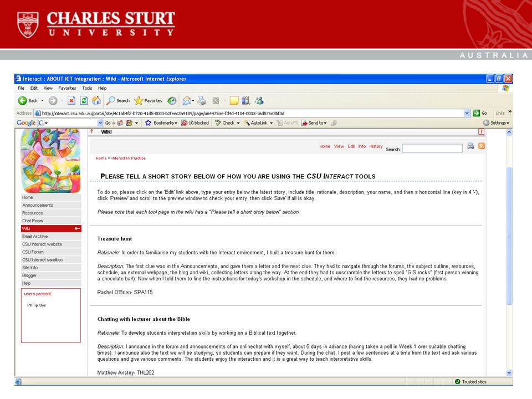Click the Mail envelope toolbar icon
532x399 pixels.
(186, 100)
